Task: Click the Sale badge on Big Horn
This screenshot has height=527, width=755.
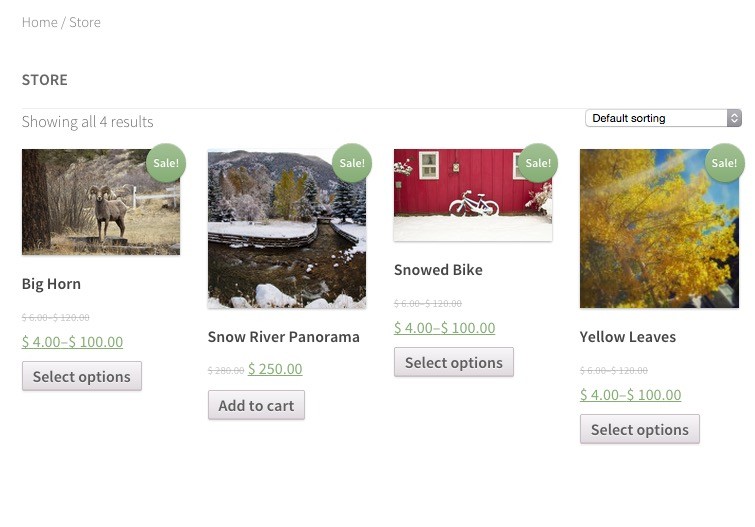Action: [x=166, y=163]
